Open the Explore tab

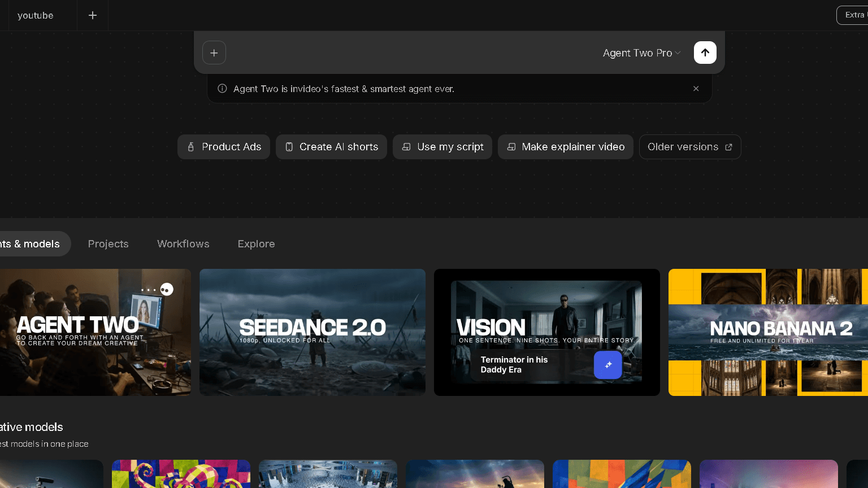tap(257, 244)
